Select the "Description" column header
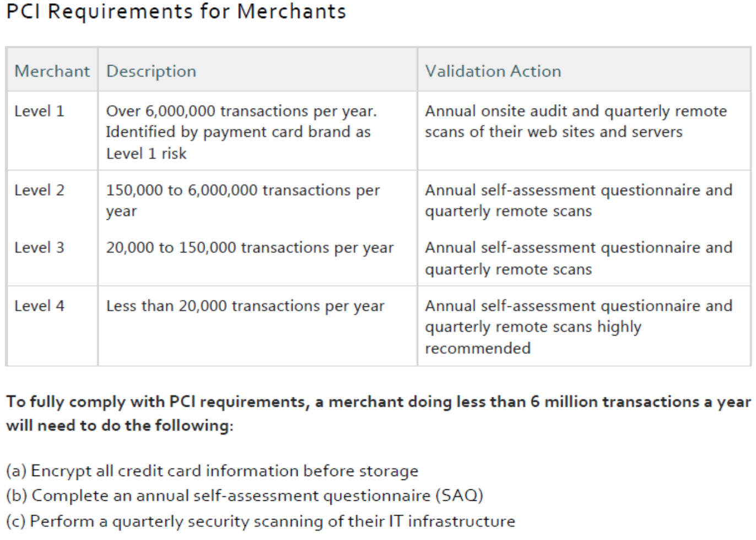 [x=151, y=71]
